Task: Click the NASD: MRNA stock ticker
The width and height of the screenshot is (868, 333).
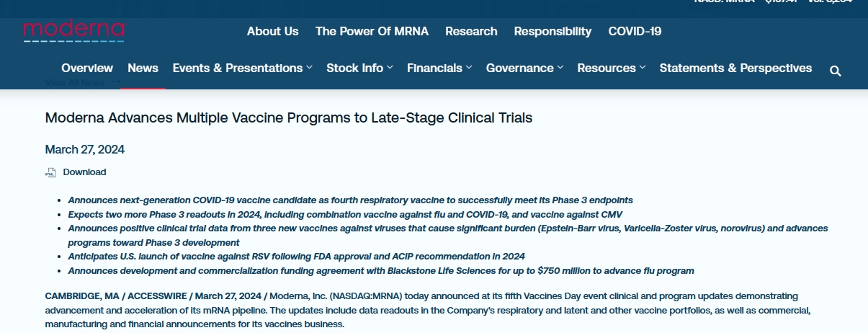Action: point(724,2)
